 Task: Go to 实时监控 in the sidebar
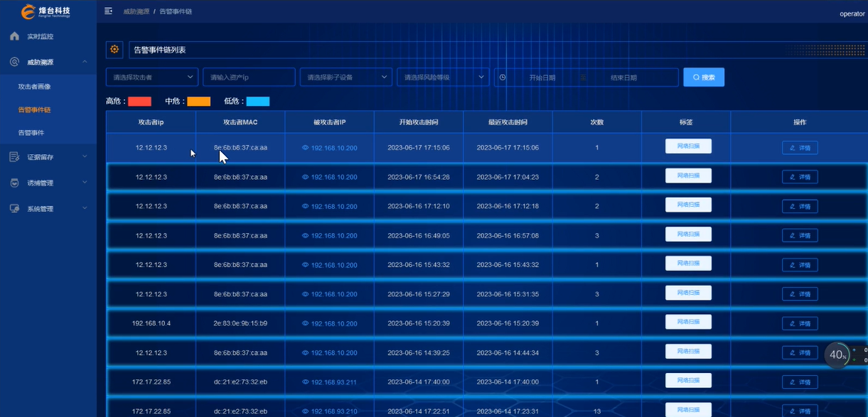[41, 36]
